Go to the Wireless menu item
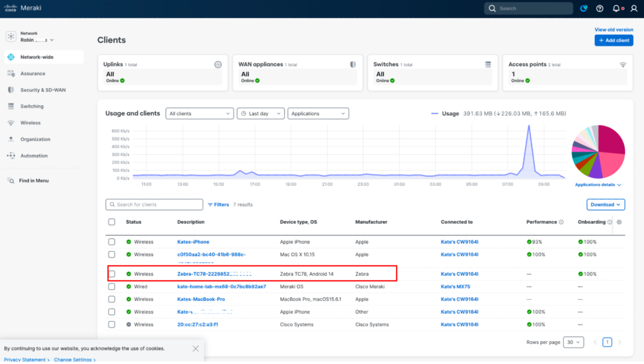 [x=30, y=123]
